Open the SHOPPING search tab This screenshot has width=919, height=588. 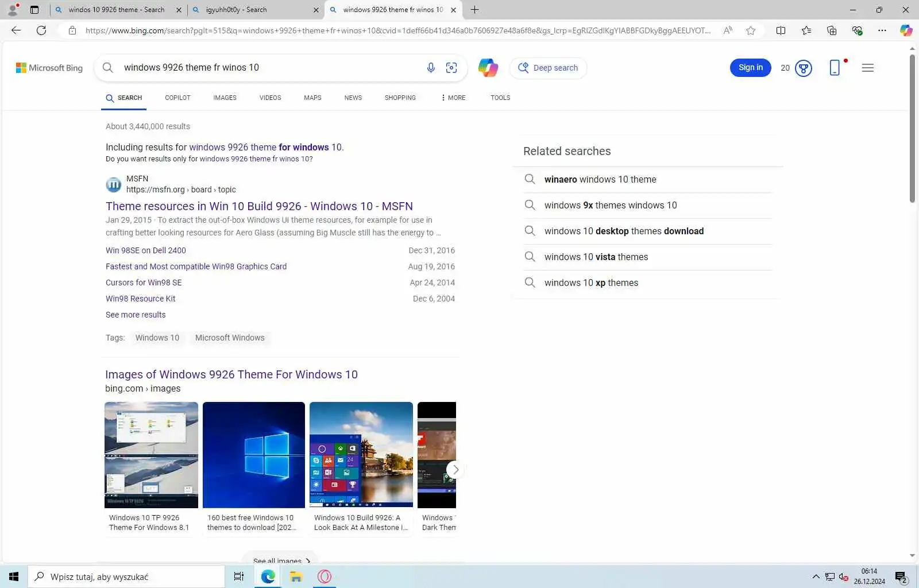click(x=400, y=98)
